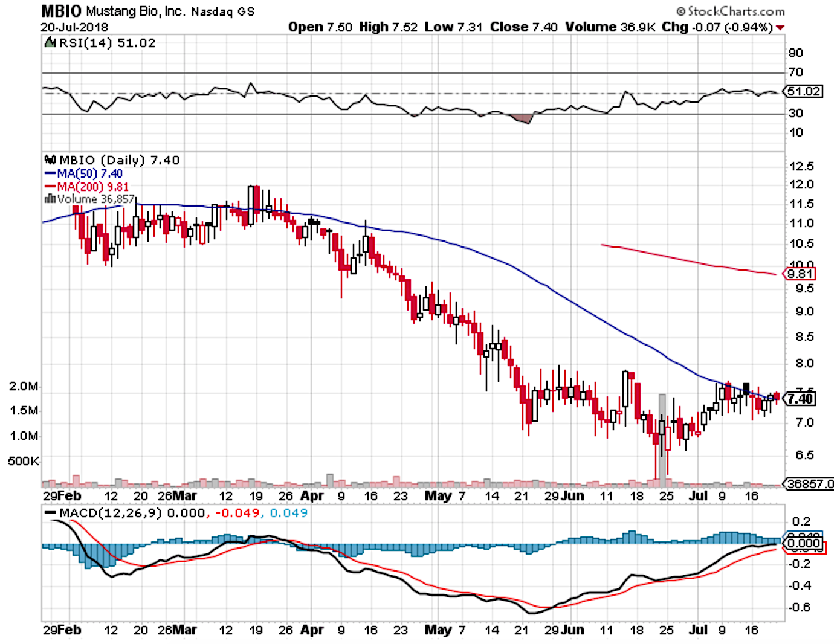
Task: Click the 20-Jul-2018 date label
Action: (x=75, y=27)
